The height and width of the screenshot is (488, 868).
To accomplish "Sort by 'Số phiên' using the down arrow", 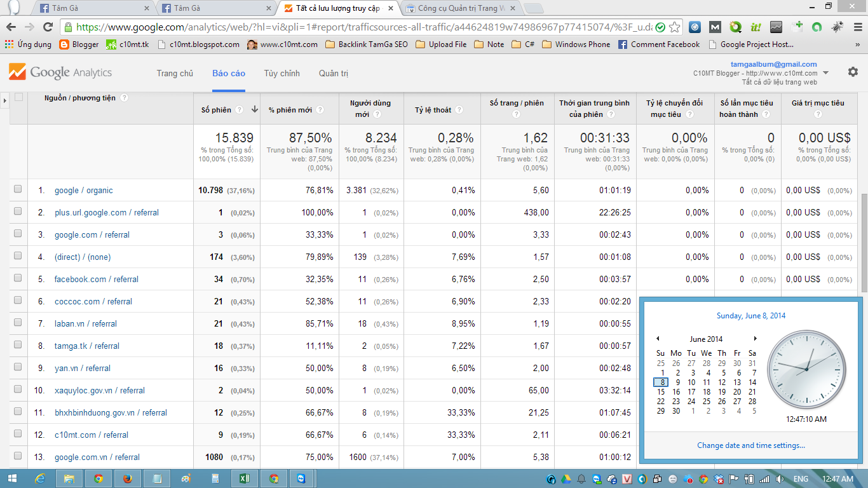I will pyautogui.click(x=254, y=109).
